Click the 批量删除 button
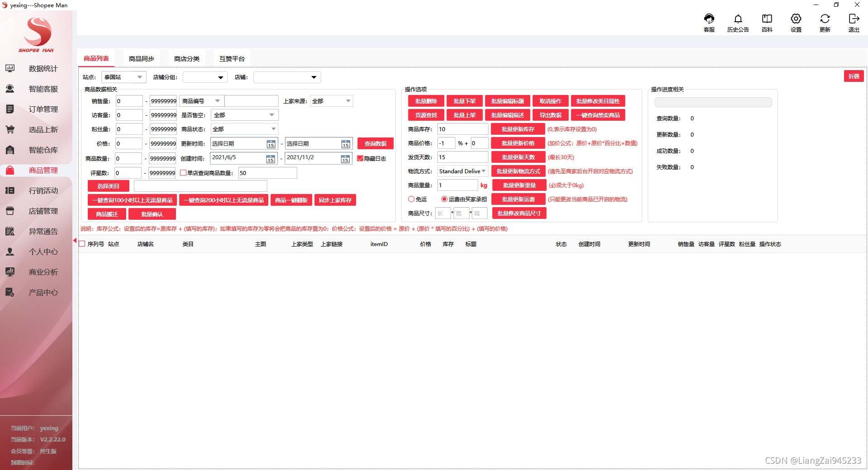The height and width of the screenshot is (470, 868). [426, 101]
